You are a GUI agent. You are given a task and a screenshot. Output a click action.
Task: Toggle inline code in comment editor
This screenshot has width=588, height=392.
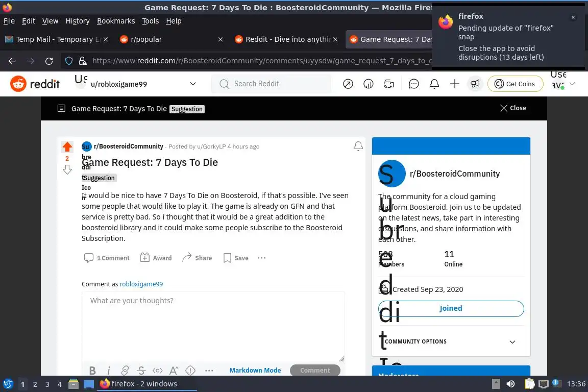click(158, 371)
